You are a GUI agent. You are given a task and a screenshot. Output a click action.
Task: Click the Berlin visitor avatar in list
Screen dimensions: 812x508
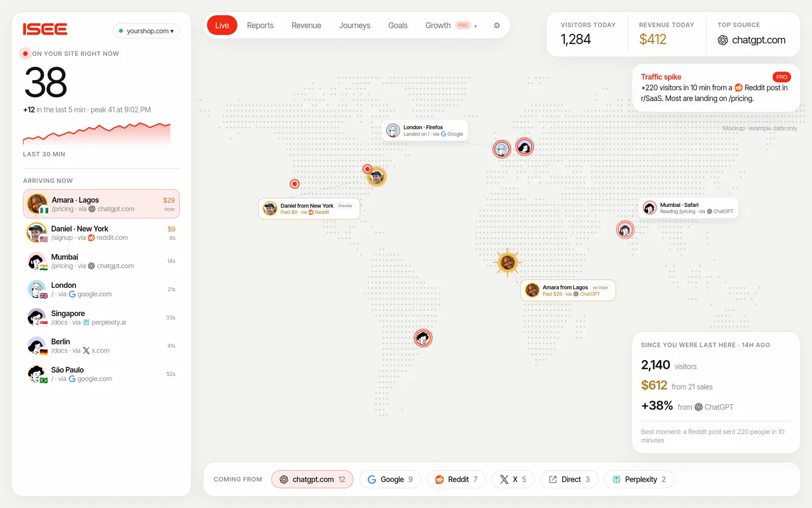click(37, 346)
